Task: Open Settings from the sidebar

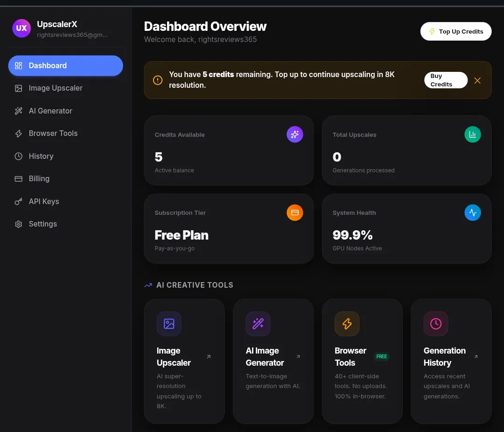Action: pos(66,224)
